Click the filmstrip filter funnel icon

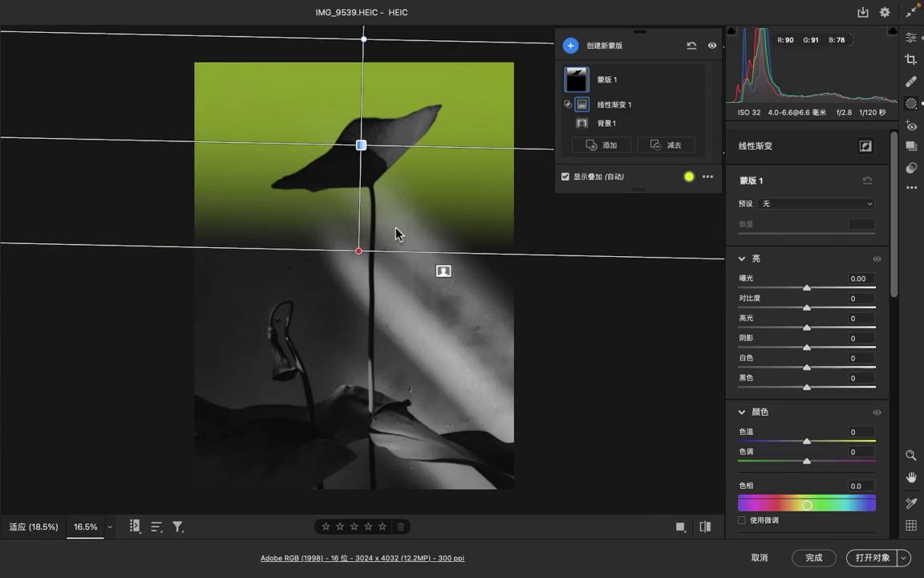178,527
